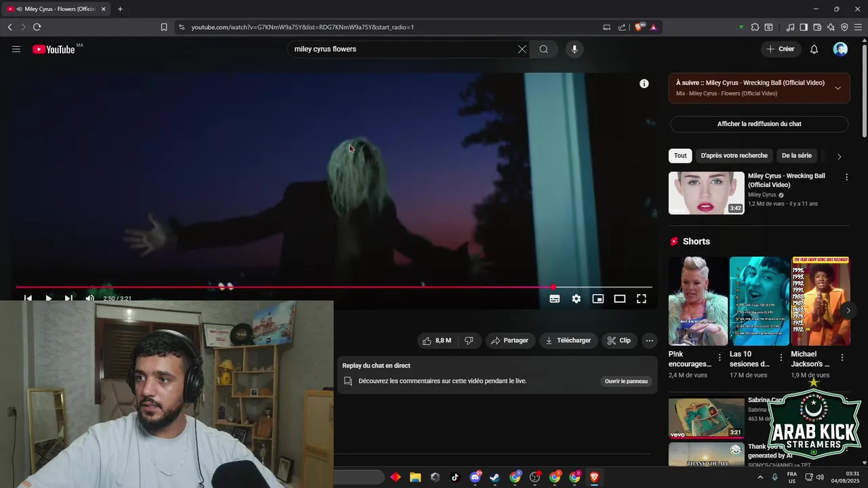Open the player settings gear
Screen dimensions: 868x488
(576, 299)
